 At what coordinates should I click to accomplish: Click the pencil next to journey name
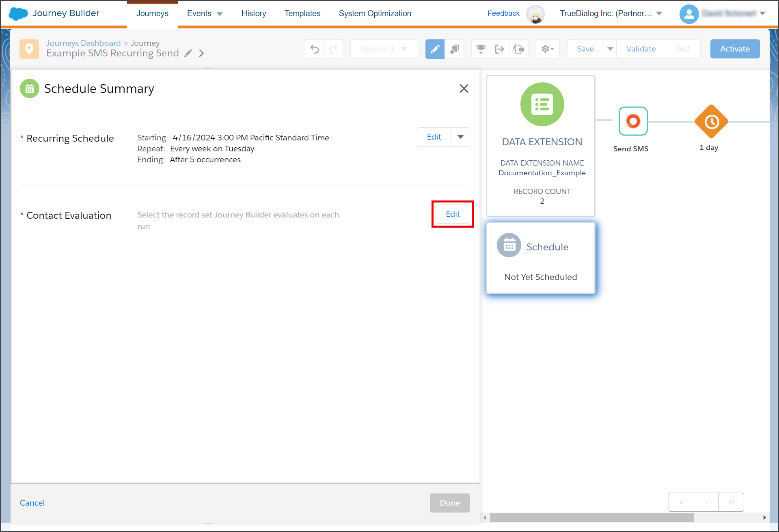tap(188, 53)
